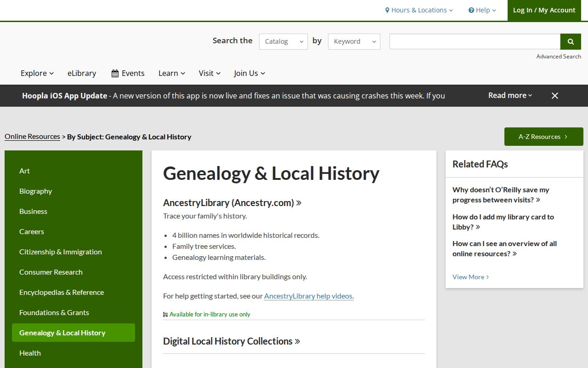Open the Hours & Locations menu
Screen dimensions: 588x368
click(419, 10)
